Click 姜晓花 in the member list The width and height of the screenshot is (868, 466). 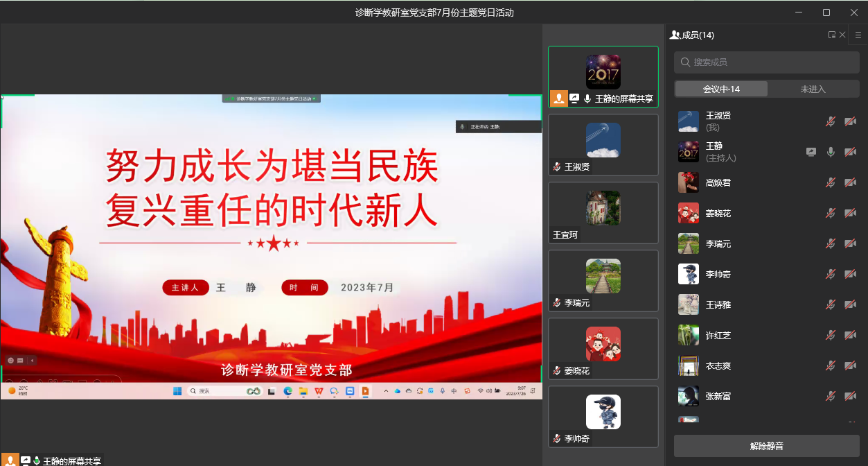[718, 213]
